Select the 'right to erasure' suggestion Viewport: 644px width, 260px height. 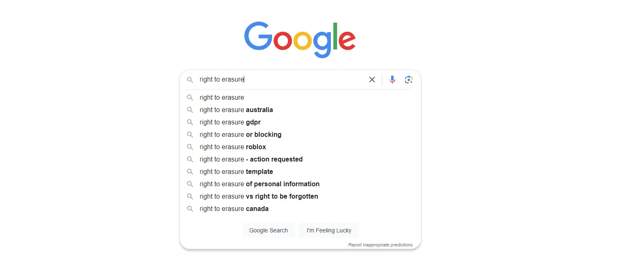click(x=222, y=98)
